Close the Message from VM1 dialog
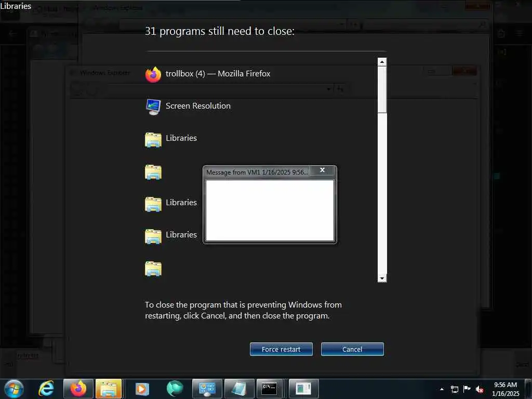The image size is (532, 399). [322, 170]
